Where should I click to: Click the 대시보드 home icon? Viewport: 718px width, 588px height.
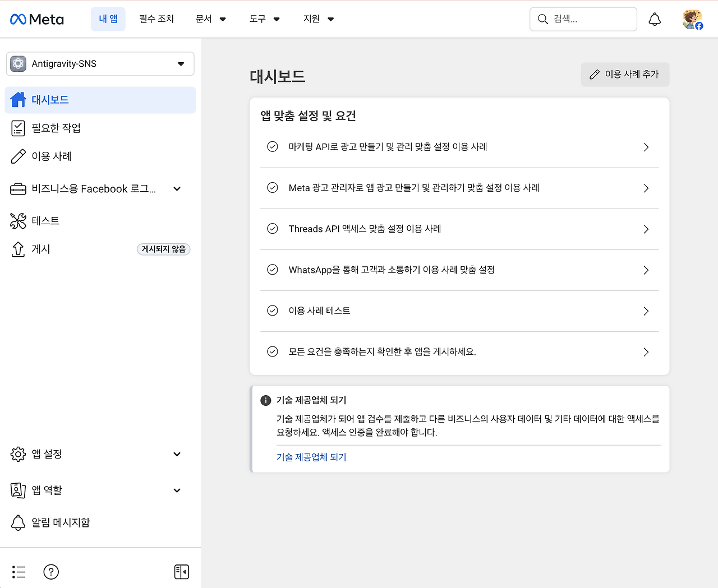click(18, 100)
